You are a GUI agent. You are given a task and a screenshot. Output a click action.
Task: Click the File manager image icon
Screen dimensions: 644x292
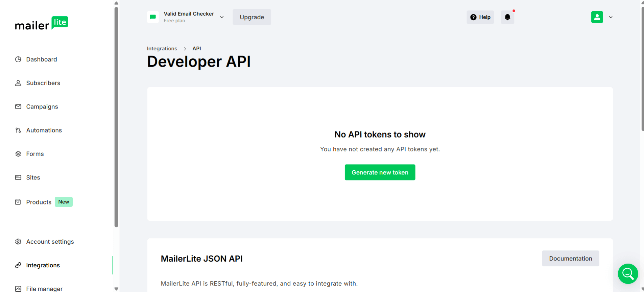point(18,289)
